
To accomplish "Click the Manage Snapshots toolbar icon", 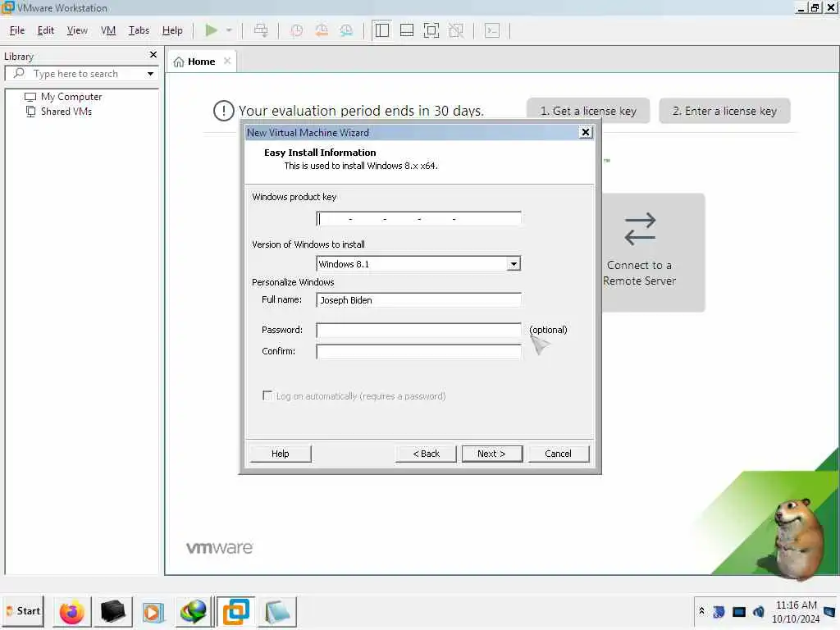I will coord(347,30).
